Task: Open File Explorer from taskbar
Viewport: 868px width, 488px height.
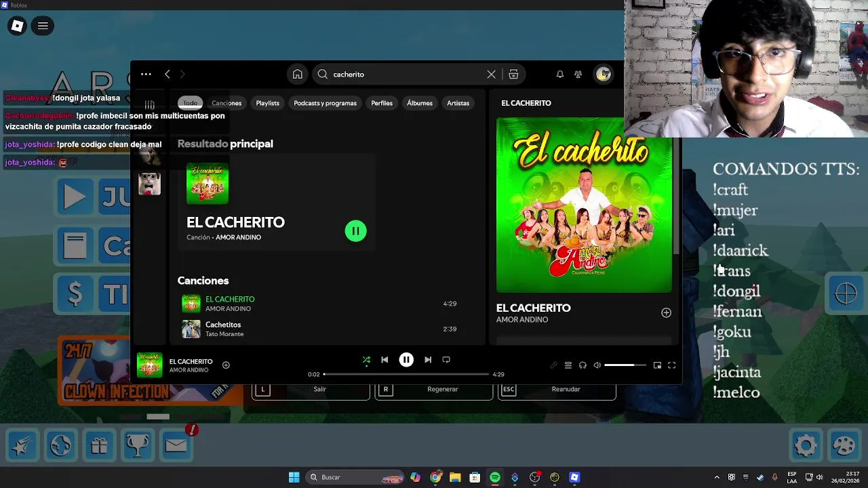Action: pyautogui.click(x=455, y=477)
